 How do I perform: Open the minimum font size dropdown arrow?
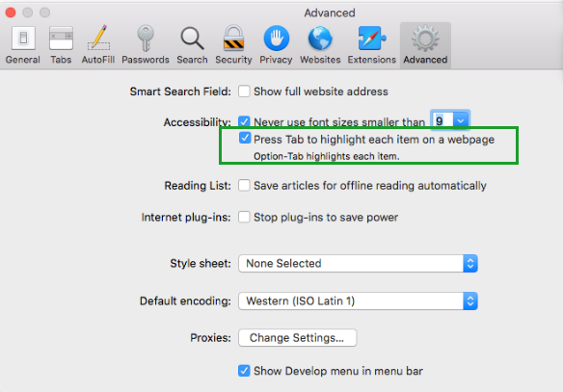click(x=461, y=120)
